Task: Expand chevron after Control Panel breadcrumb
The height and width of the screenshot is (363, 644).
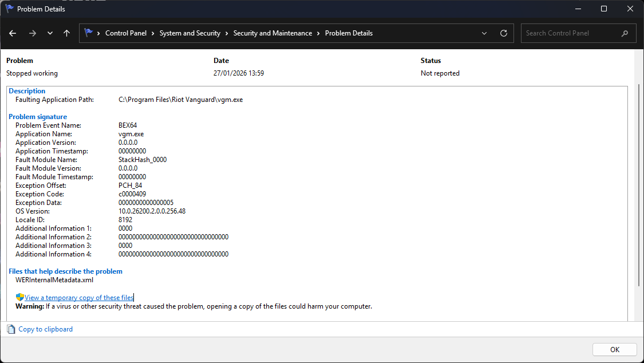Action: coord(153,33)
